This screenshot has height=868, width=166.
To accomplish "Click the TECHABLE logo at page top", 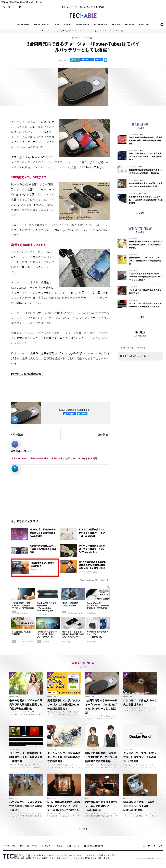I will point(83,16).
